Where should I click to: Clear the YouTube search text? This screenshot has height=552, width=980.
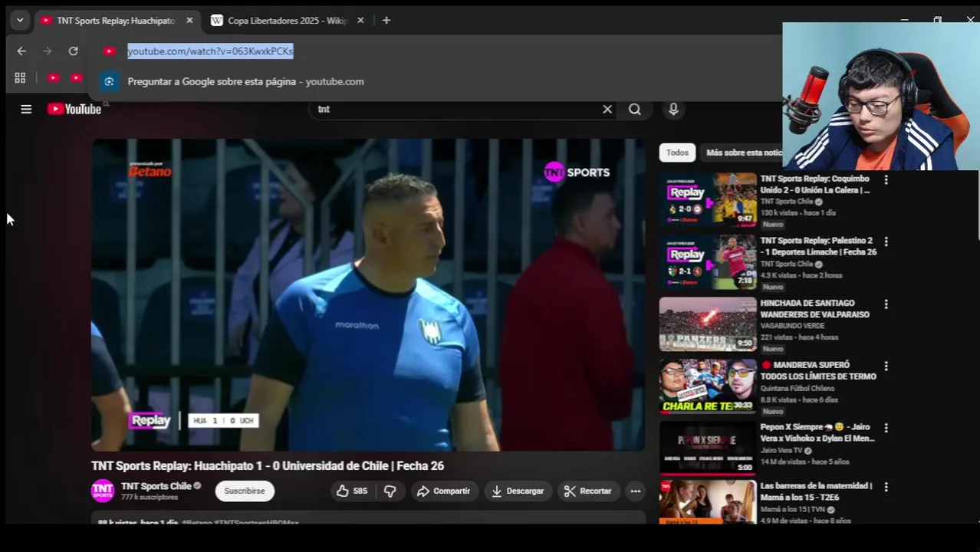(x=607, y=109)
